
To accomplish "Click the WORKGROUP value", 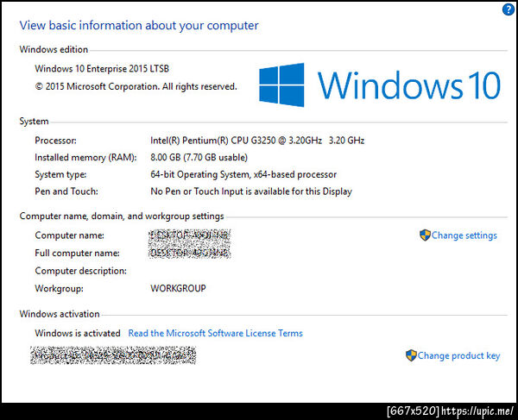I will (178, 288).
